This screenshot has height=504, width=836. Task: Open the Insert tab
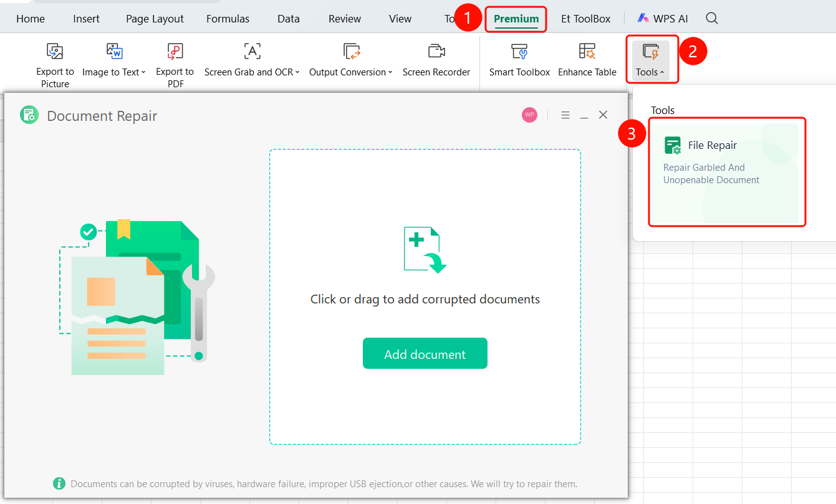tap(86, 19)
